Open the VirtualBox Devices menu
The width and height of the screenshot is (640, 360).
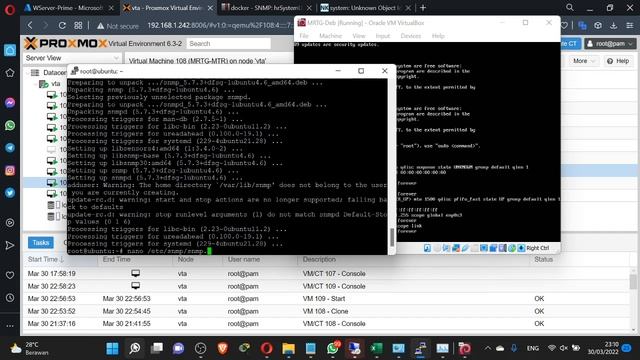click(x=410, y=36)
